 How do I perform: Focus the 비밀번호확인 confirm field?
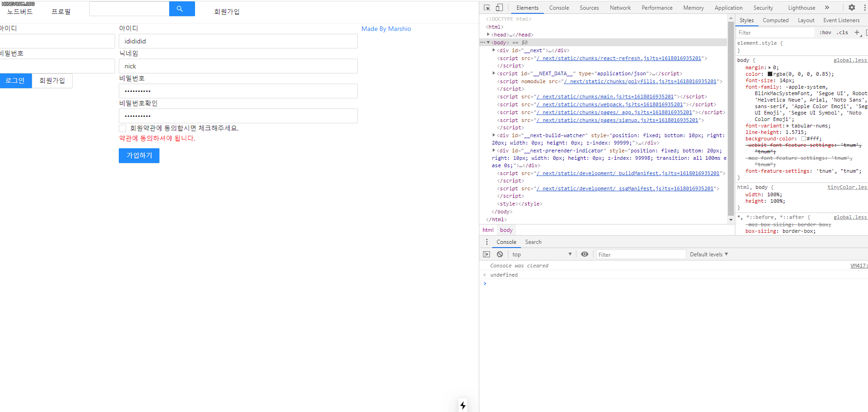tap(238, 116)
